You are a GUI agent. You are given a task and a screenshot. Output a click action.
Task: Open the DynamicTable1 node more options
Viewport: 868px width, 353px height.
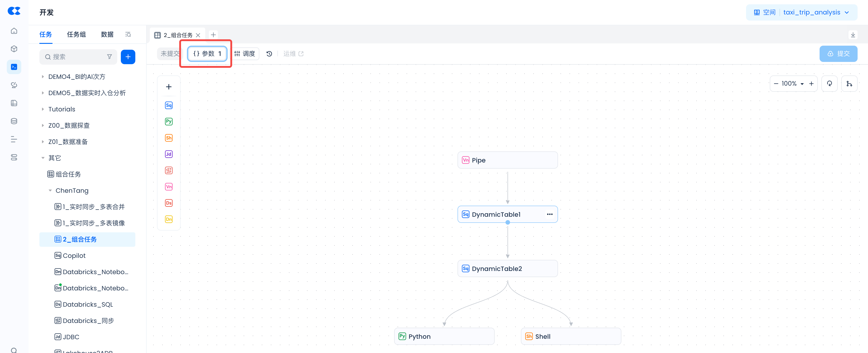click(x=550, y=214)
